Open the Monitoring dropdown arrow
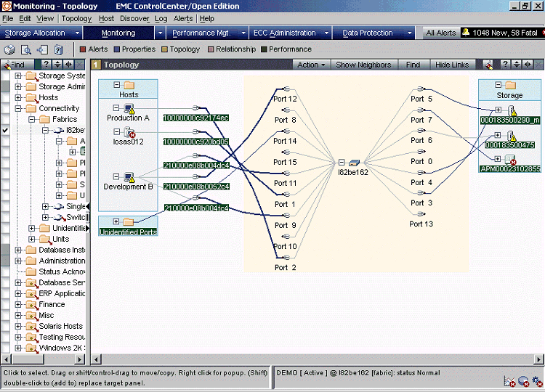This screenshot has width=545, height=392. click(160, 33)
